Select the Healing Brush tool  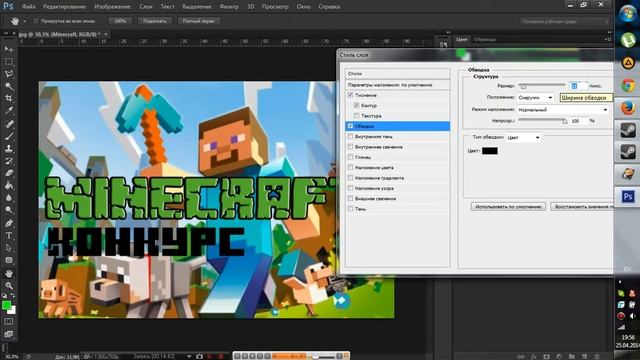[x=9, y=124]
